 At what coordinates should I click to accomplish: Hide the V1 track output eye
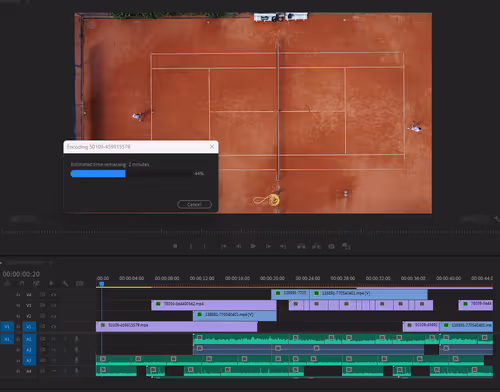click(x=53, y=327)
